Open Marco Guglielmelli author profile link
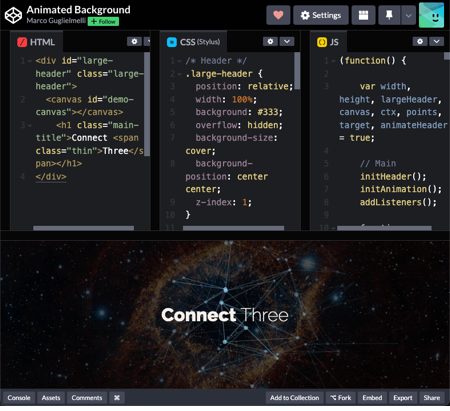The image size is (450, 411). [x=56, y=21]
